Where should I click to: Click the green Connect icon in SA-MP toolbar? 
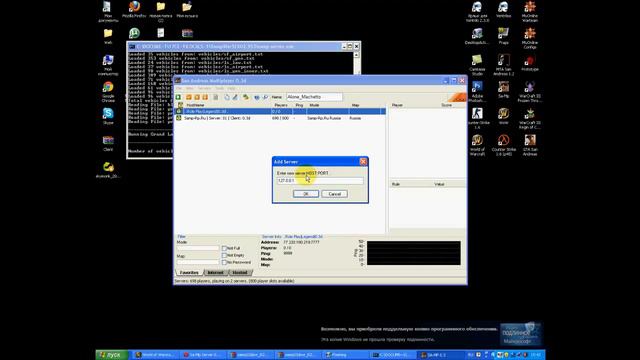tap(178, 97)
